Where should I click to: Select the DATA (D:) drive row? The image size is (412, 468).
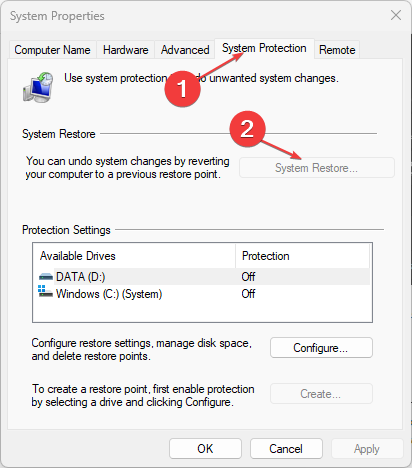(202, 277)
